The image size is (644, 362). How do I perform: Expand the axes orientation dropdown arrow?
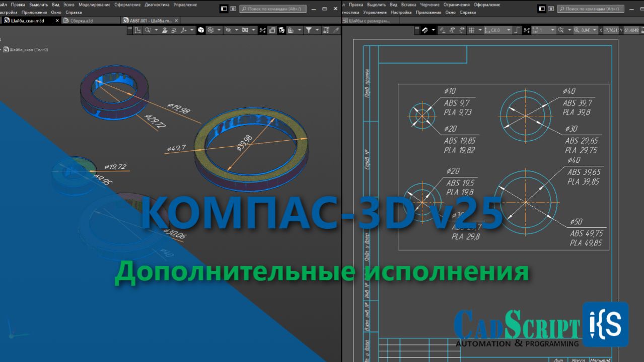click(x=192, y=30)
